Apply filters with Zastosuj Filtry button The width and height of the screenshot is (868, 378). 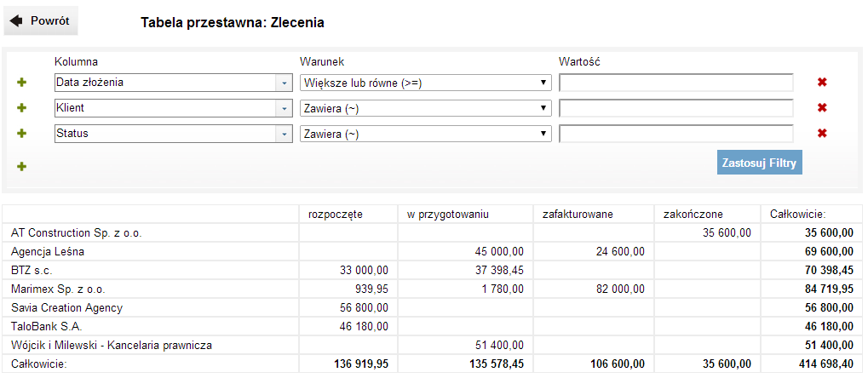pos(759,163)
